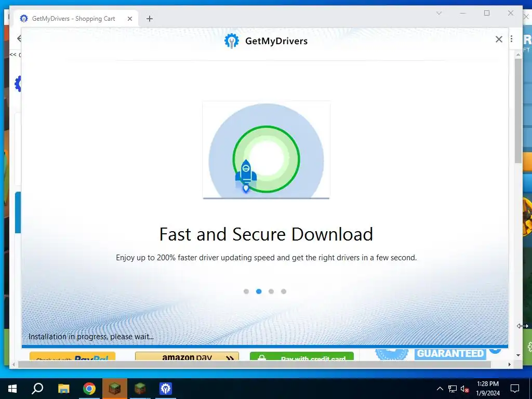Open File Explorer from the taskbar
The width and height of the screenshot is (532, 399).
pyautogui.click(x=63, y=389)
